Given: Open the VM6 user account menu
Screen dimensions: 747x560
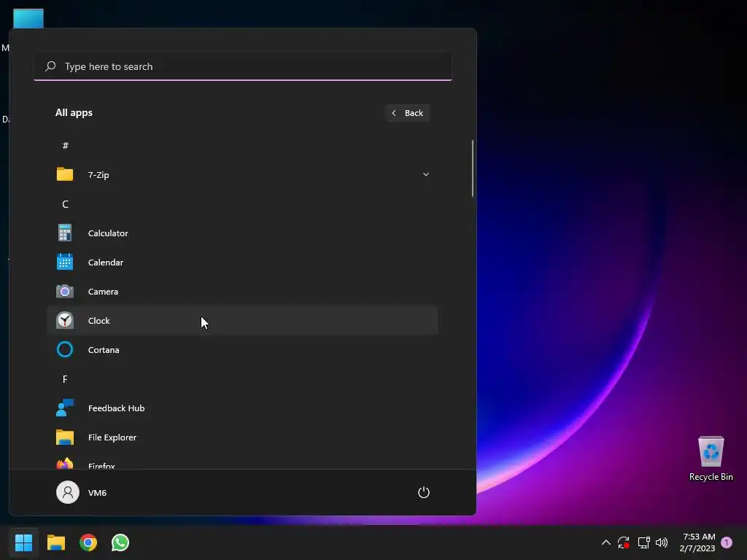Looking at the screenshot, I should (82, 492).
